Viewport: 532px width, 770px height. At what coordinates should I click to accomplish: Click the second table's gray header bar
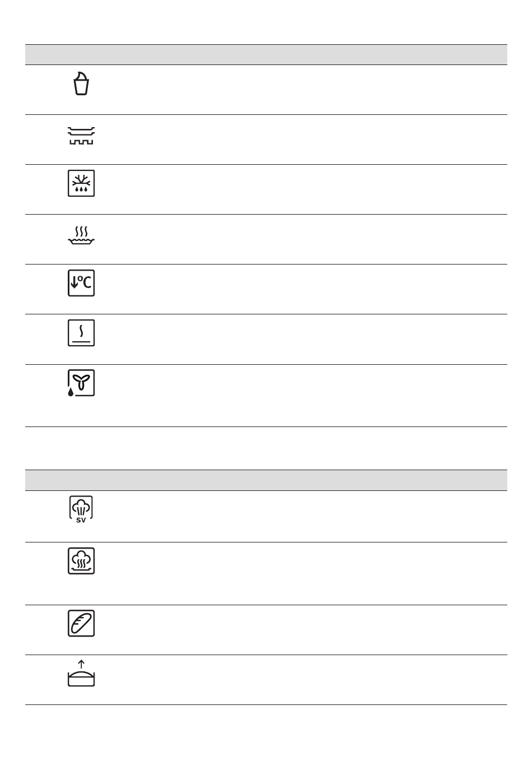[266, 480]
